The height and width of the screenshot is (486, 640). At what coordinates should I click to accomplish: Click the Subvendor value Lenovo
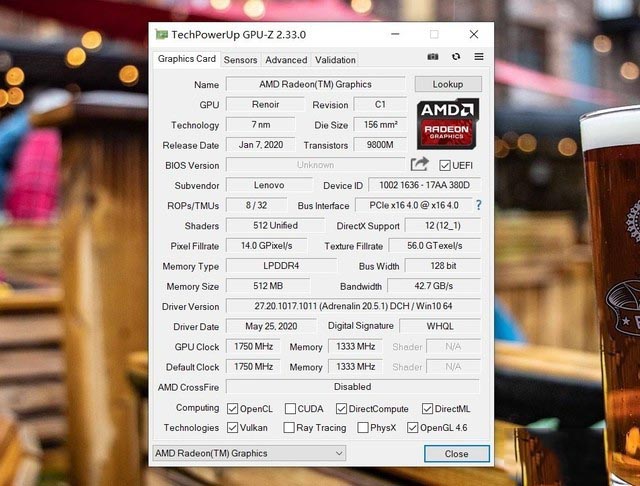click(269, 185)
